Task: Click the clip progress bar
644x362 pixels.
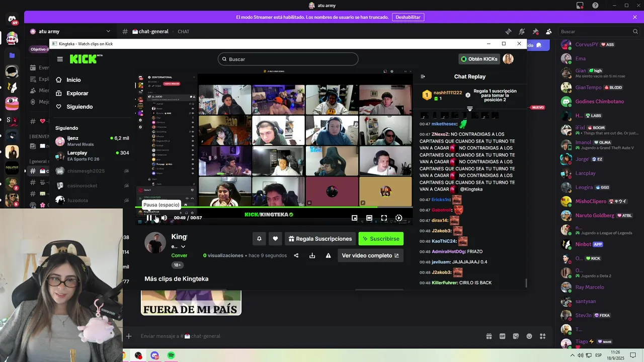Action: [274, 207]
